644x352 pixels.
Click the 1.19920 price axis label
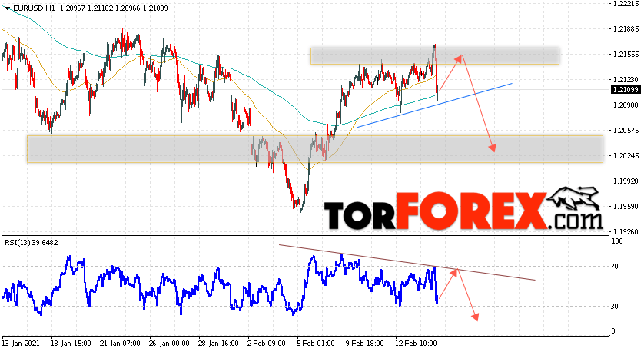626,181
